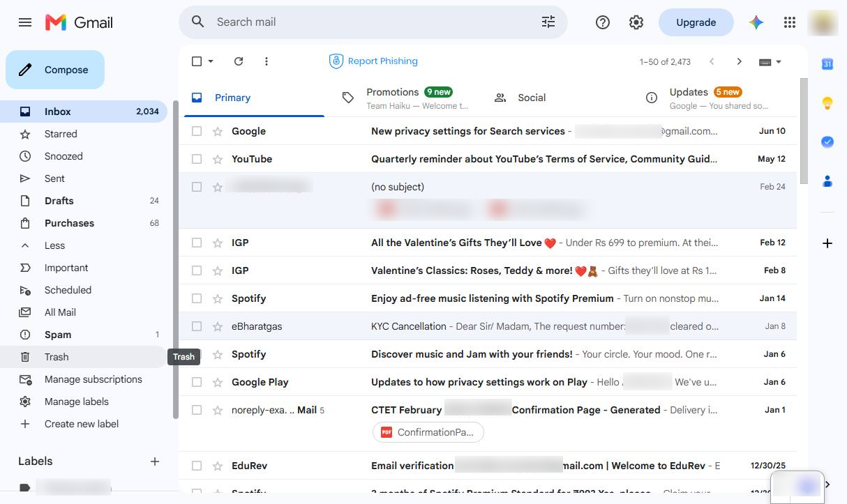
Task: Open the Support help icon
Action: tap(603, 22)
